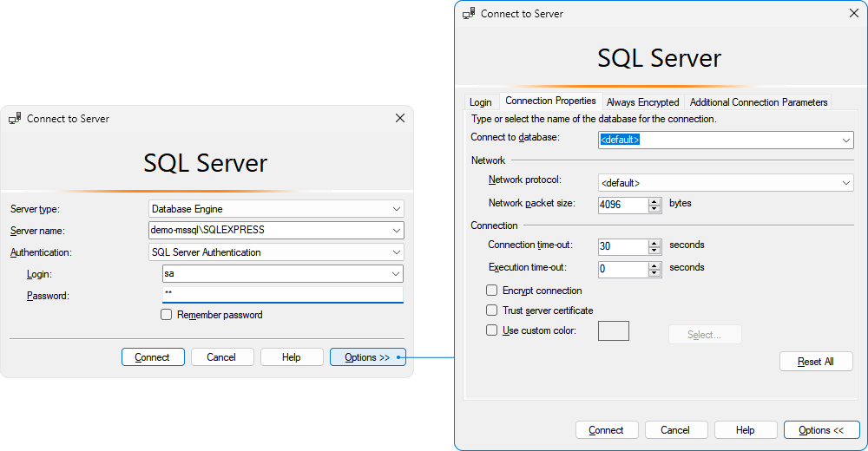Screen dimensions: 868x451
Task: Open the Connect to database dropdown
Action: pyautogui.click(x=845, y=140)
